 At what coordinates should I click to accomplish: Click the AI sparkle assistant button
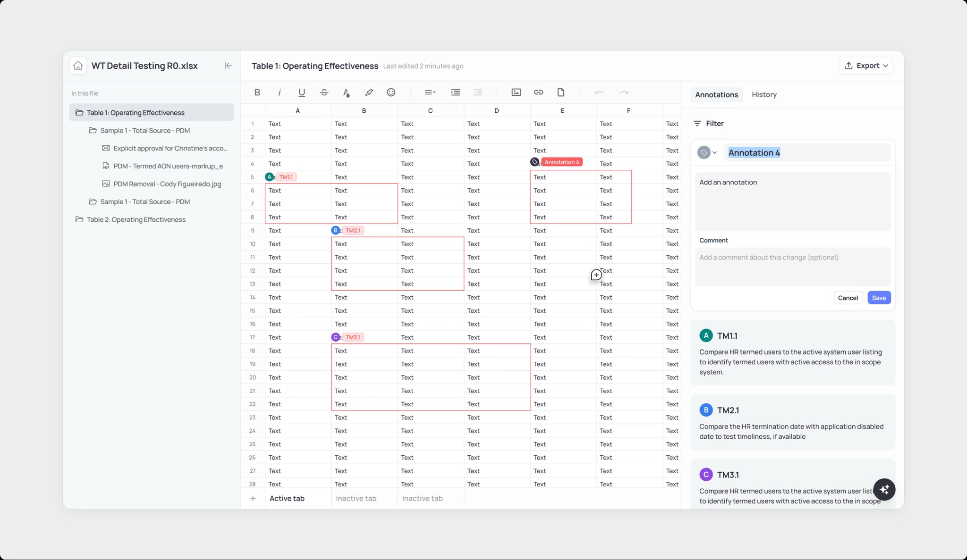884,489
